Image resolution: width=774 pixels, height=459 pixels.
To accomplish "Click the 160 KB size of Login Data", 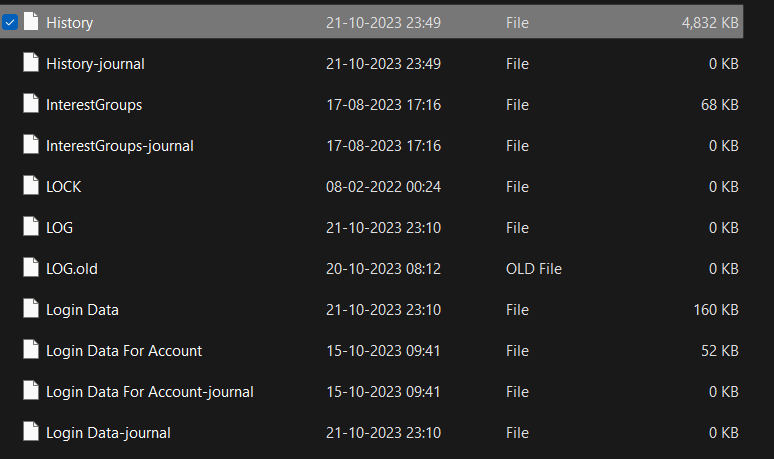I will point(716,310).
